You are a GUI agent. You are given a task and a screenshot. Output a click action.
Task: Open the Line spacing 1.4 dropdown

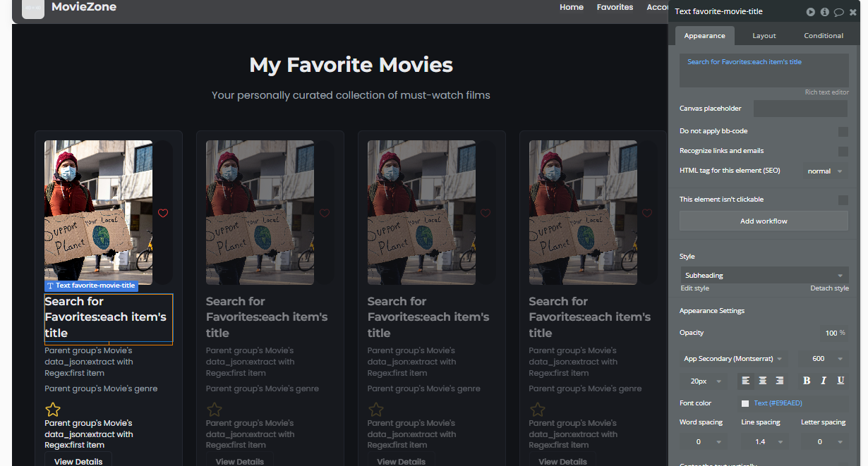765,442
